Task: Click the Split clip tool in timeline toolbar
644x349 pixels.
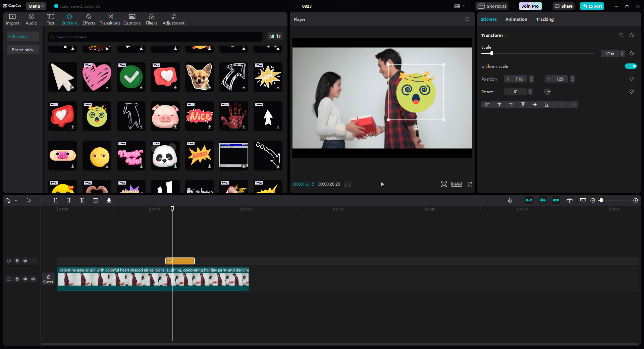Action: (x=55, y=200)
